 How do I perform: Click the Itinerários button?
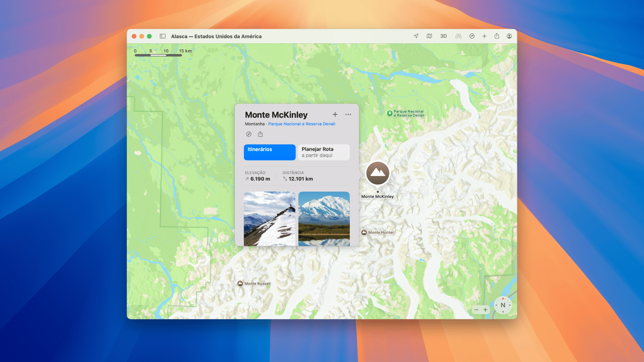(270, 152)
